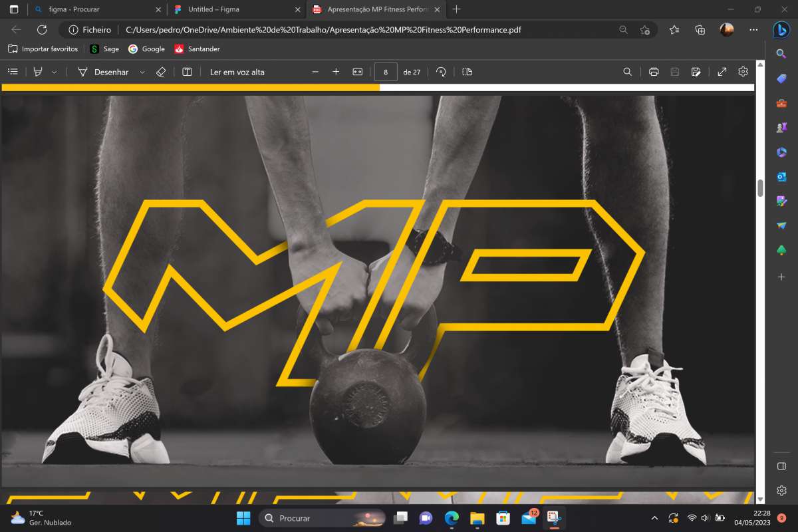The height and width of the screenshot is (532, 798).
Task: Close the Apresentação MP Fitness tab
Action: tap(436, 9)
